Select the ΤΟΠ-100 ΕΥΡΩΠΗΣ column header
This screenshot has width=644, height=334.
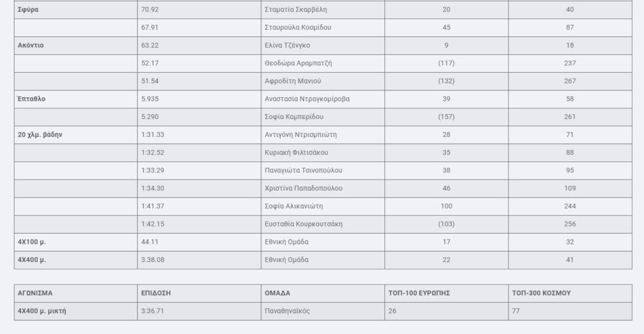tap(419, 293)
